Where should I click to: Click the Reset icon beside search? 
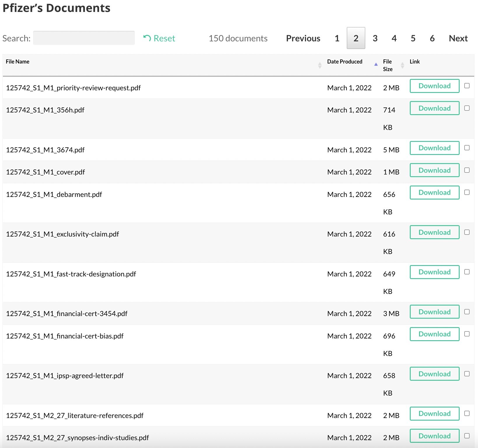click(x=147, y=38)
